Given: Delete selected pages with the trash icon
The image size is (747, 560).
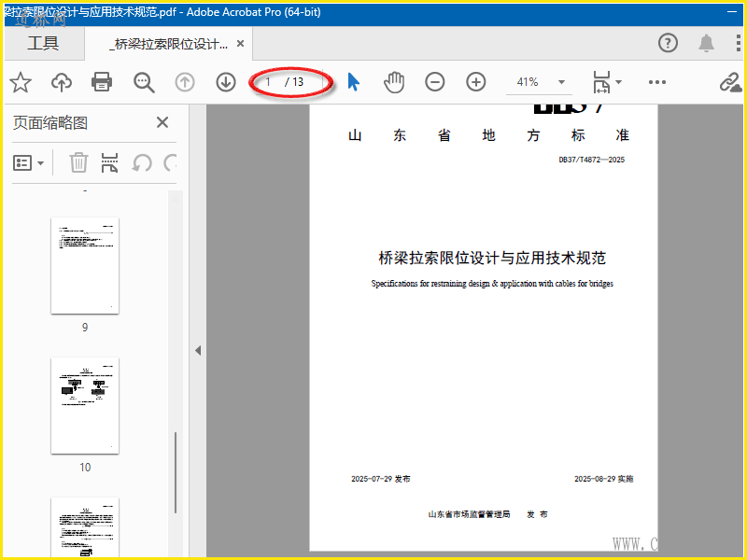Looking at the screenshot, I should (78, 162).
